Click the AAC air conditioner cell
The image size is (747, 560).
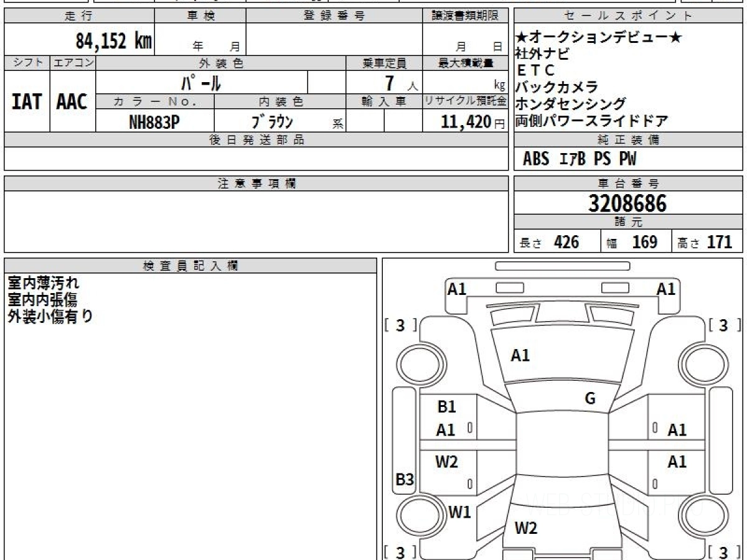72,102
